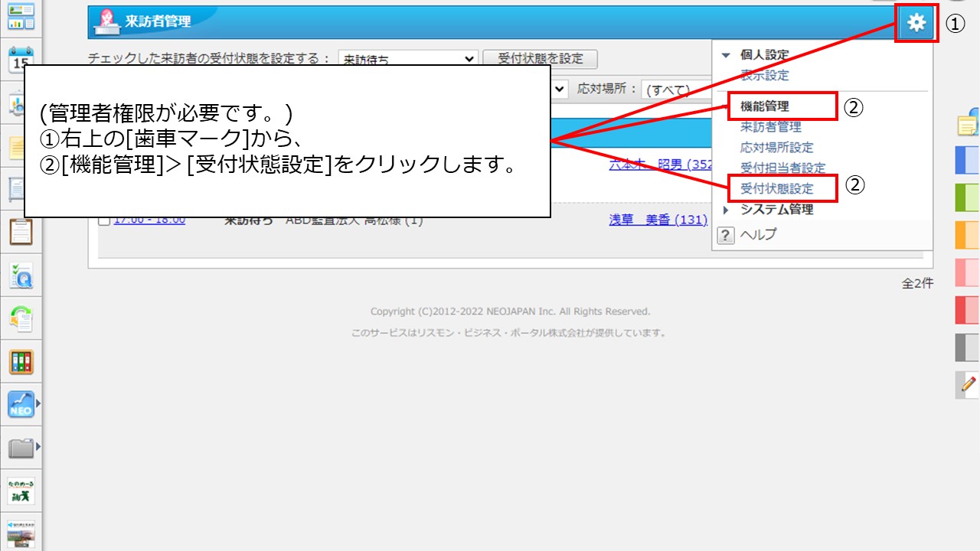Open the 来訪待ち reception status dropdown

(x=408, y=59)
